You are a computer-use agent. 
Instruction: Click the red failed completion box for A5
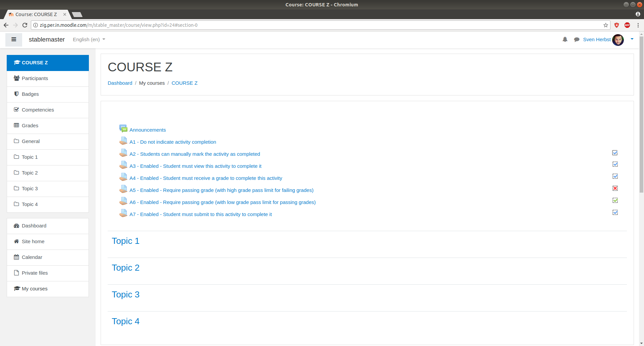click(x=615, y=188)
